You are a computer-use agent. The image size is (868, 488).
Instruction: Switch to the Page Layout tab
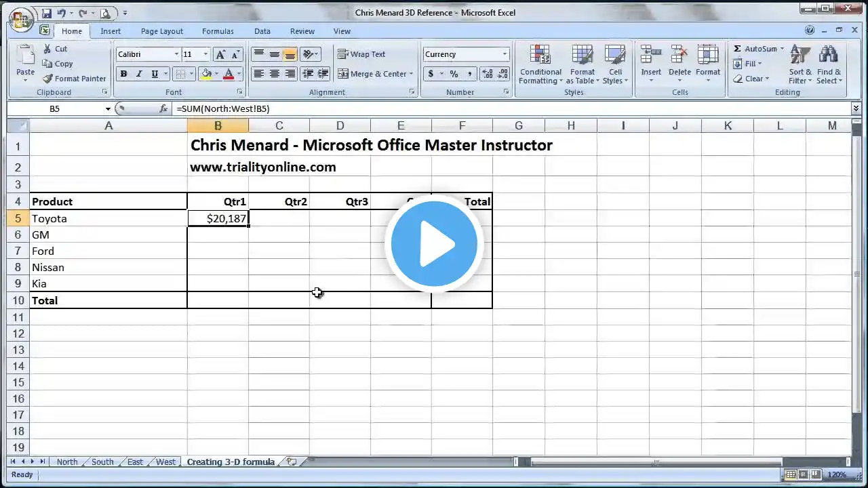point(162,31)
